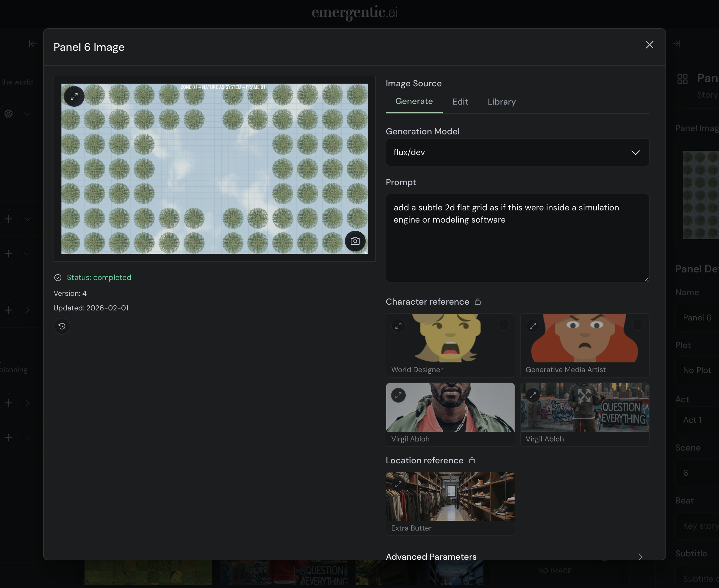
Task: Open the Generation Model flux/dev dropdown
Action: point(517,152)
